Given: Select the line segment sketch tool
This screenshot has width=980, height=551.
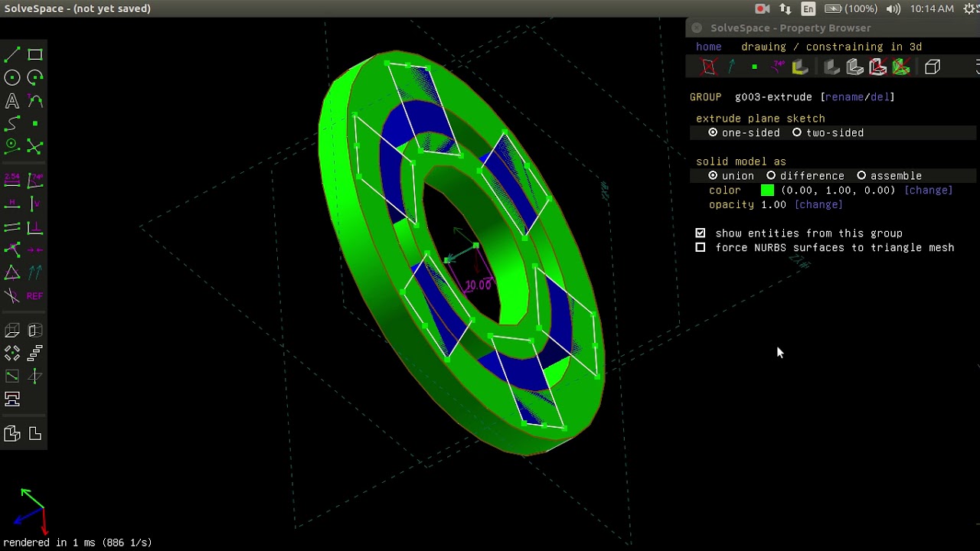Looking at the screenshot, I should tap(12, 55).
